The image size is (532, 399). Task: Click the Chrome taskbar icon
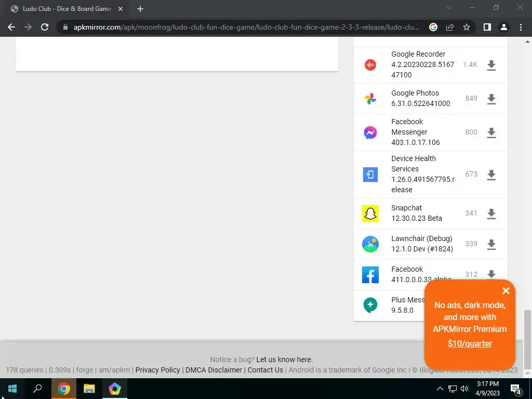(x=64, y=389)
